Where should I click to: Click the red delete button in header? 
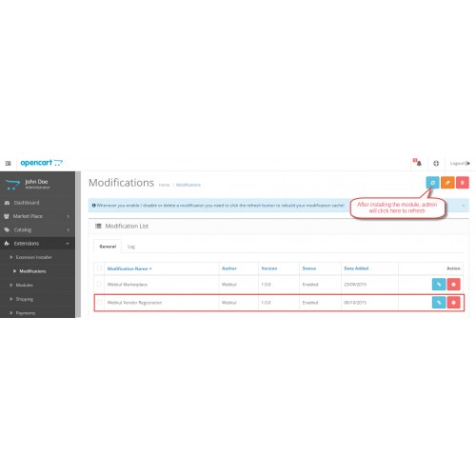[463, 183]
